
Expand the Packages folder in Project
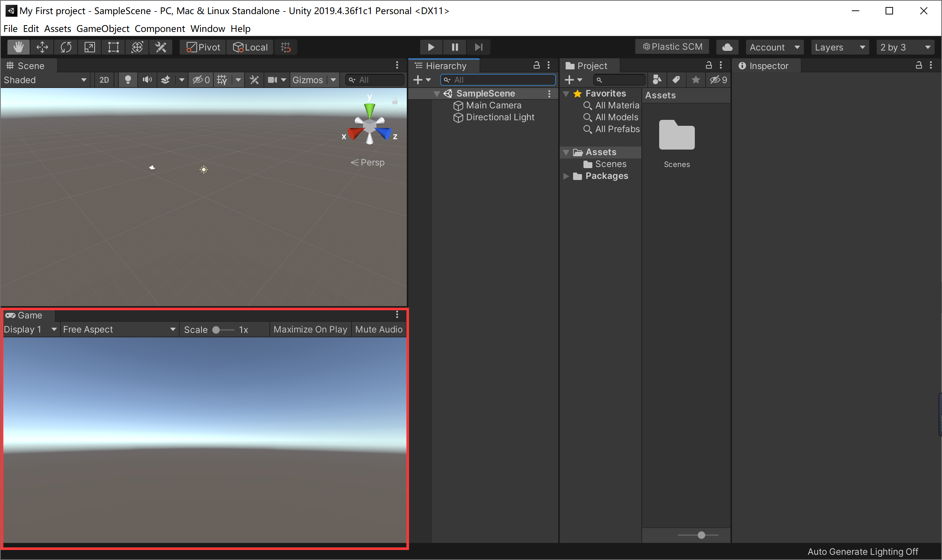(x=566, y=176)
